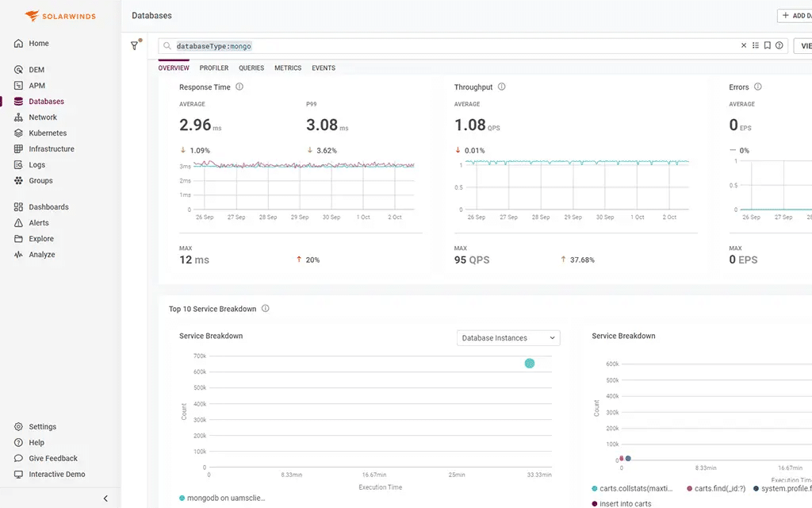The image size is (812, 508).
Task: Open the APM icon in sidebar
Action: [x=19, y=86]
